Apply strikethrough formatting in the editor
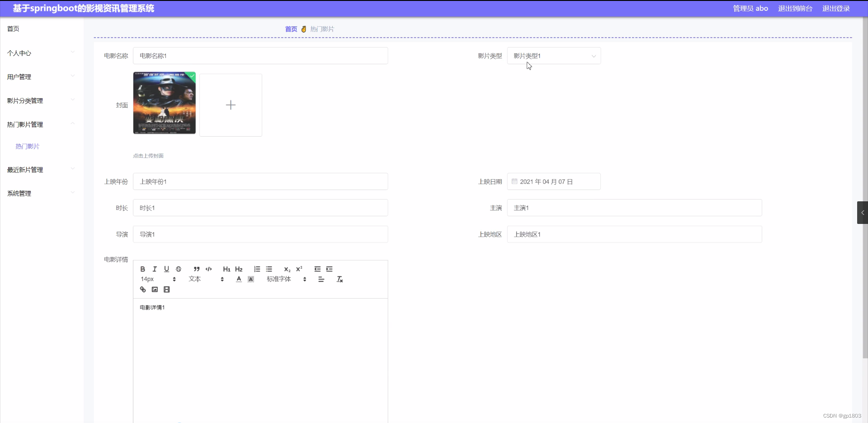Viewport: 868px width, 423px height. (x=178, y=269)
